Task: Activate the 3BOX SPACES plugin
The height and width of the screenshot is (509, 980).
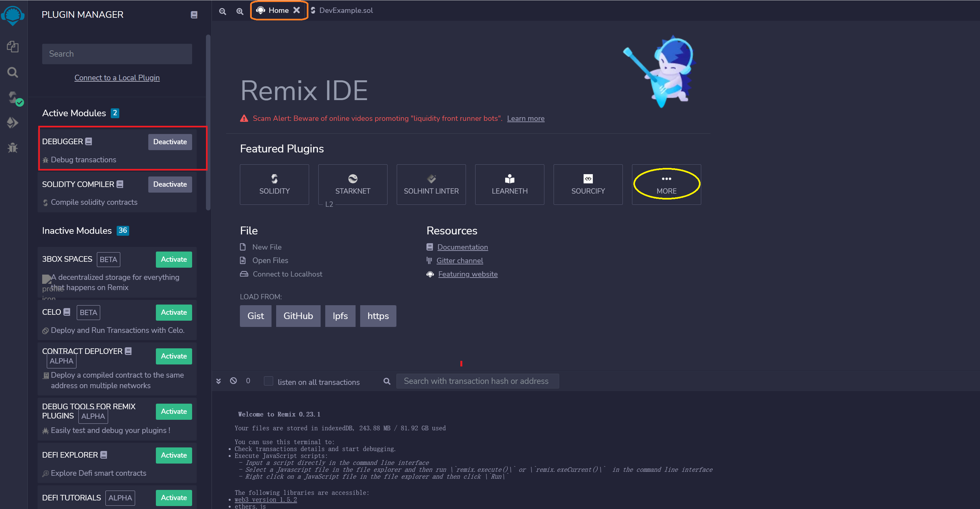Action: pyautogui.click(x=174, y=259)
